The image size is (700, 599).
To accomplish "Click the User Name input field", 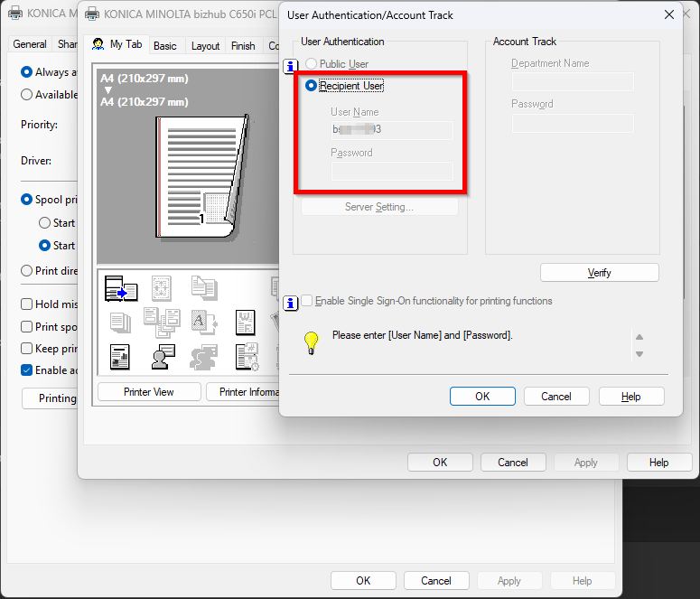I will pos(392,130).
